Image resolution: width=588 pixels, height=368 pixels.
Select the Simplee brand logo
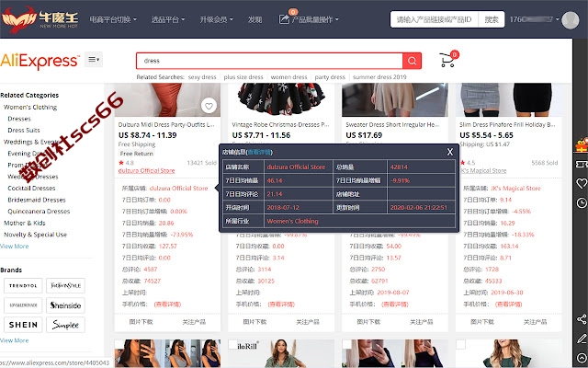(65, 325)
